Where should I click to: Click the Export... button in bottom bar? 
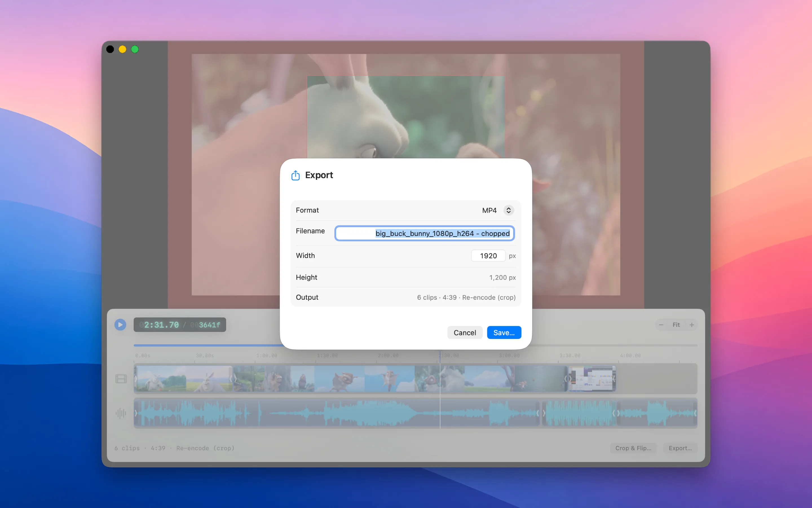(x=680, y=448)
